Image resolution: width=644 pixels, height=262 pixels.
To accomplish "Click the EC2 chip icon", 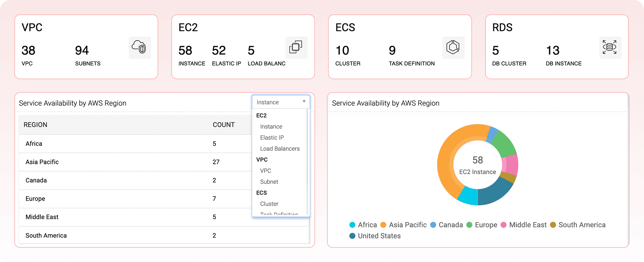I will click(296, 48).
